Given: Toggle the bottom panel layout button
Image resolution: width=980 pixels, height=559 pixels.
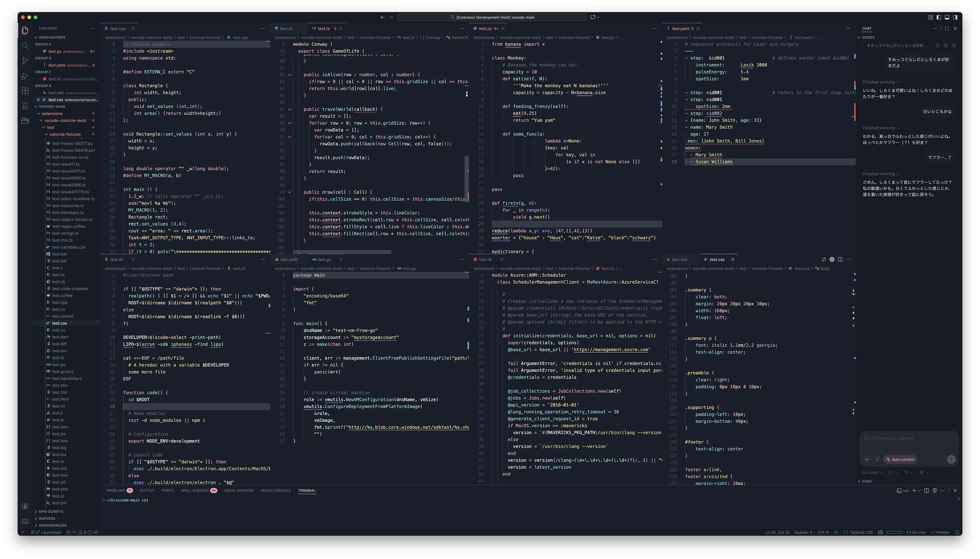Looking at the screenshot, I should [947, 17].
